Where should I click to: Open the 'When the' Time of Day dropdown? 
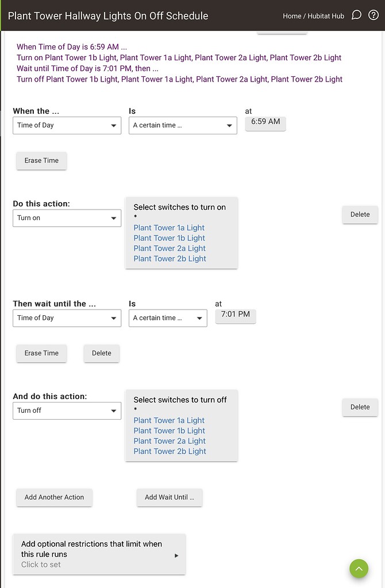tap(67, 125)
